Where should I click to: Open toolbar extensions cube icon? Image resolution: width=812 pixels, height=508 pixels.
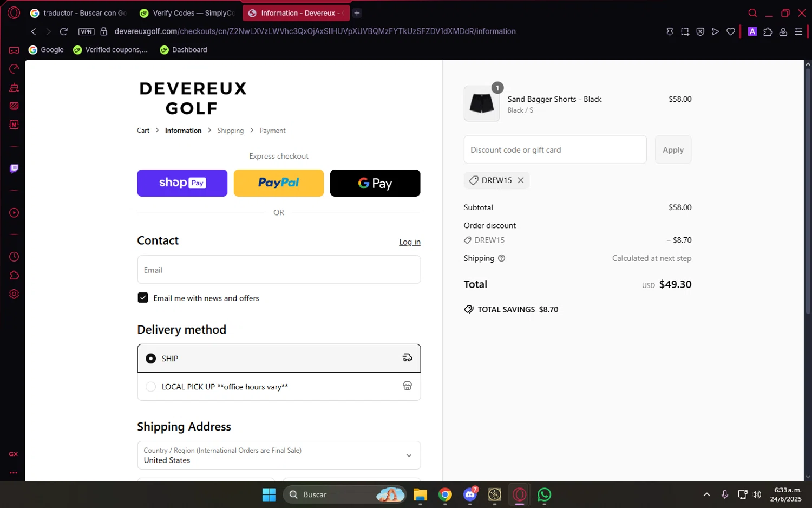pyautogui.click(x=768, y=31)
